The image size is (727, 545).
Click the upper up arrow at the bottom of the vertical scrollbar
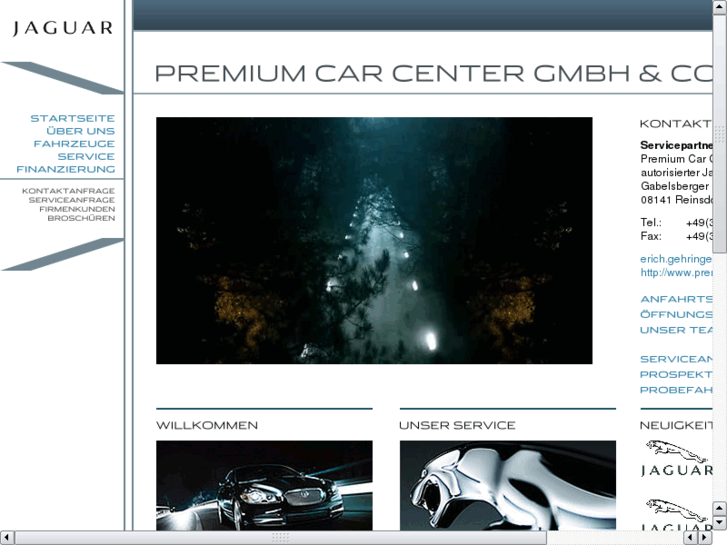tap(719, 509)
